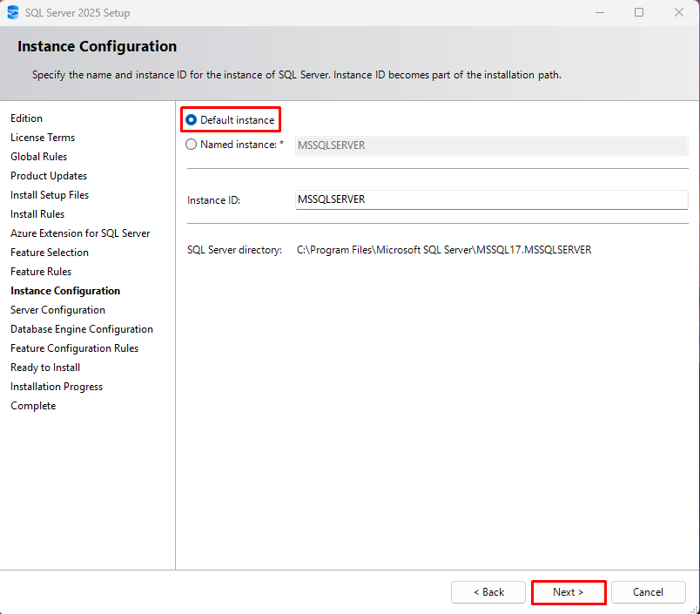Click the Instance ID label

[214, 200]
